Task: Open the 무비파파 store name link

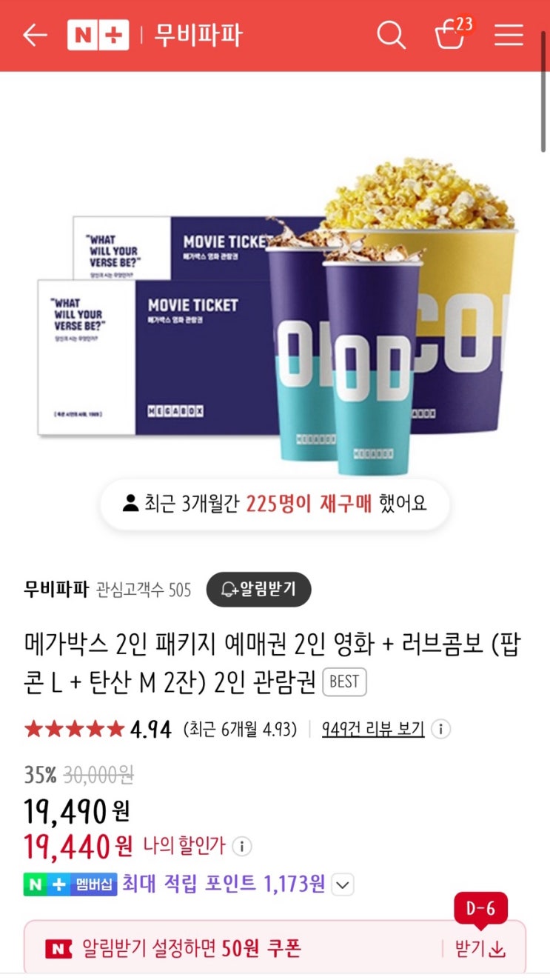Action: [56, 589]
